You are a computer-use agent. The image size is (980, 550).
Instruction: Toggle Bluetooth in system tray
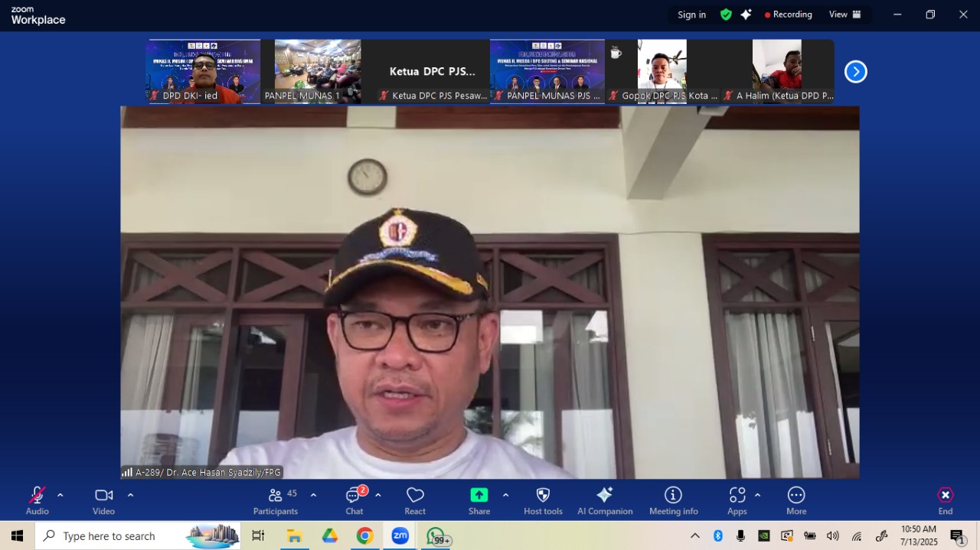pos(718,535)
